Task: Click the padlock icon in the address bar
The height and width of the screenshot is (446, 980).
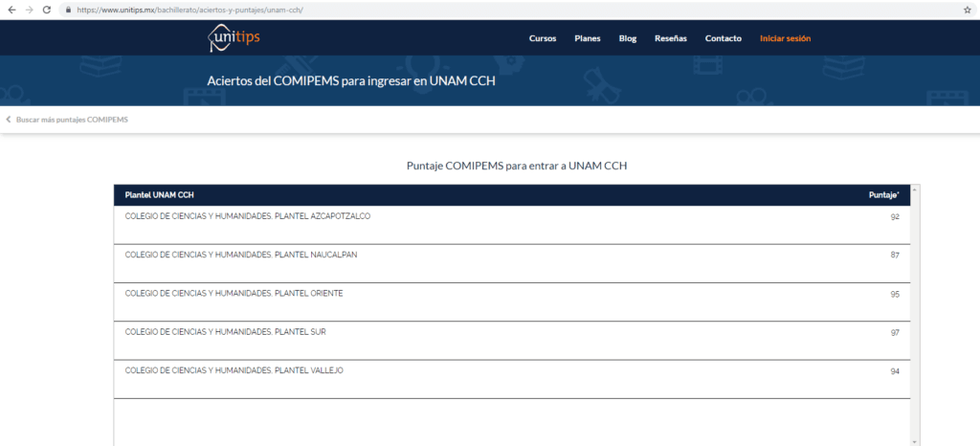Action: (x=69, y=9)
